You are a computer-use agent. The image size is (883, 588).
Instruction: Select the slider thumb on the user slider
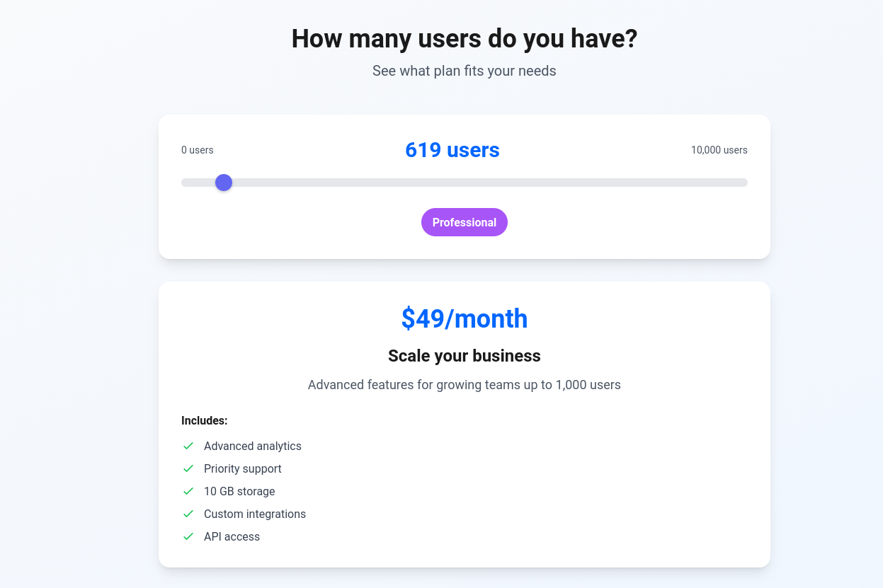click(x=223, y=182)
